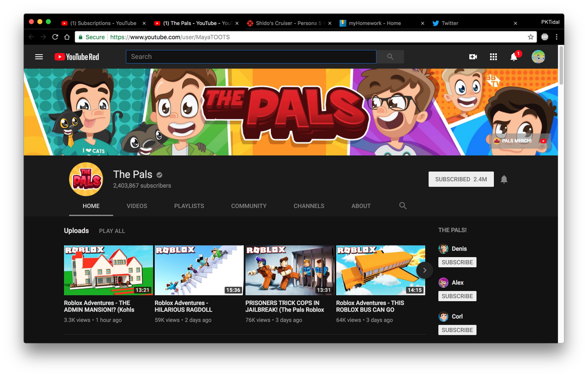Screen dimensions: 588x377
Task: Click the Alex channel name
Action: [458, 283]
